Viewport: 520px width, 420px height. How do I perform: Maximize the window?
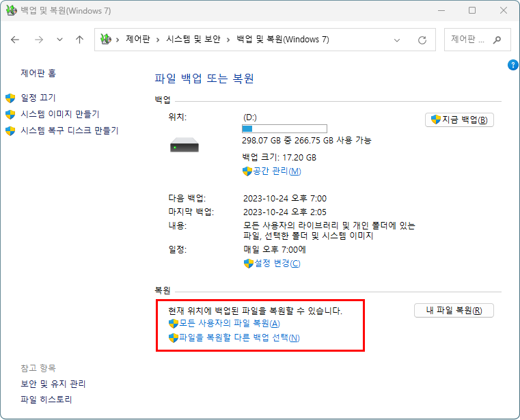coord(472,11)
